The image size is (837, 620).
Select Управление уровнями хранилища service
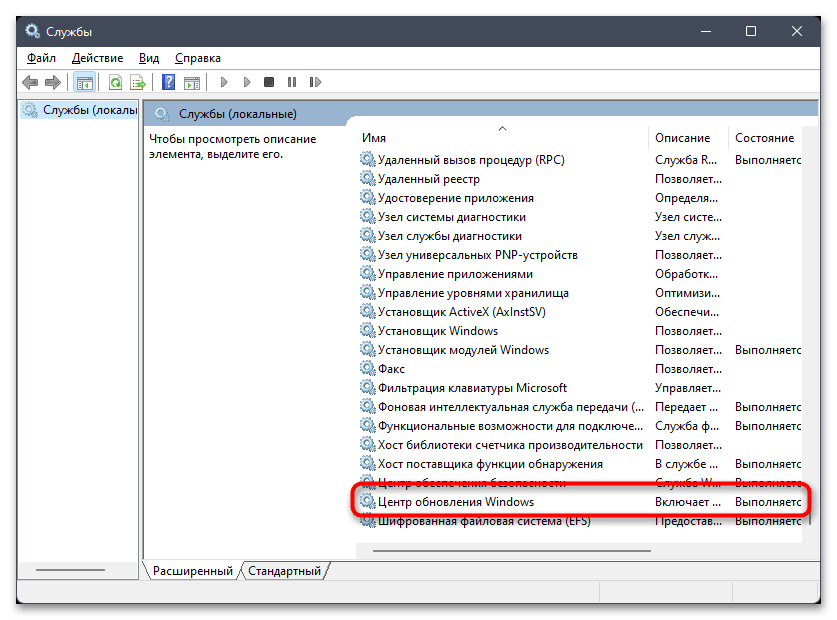click(473, 293)
